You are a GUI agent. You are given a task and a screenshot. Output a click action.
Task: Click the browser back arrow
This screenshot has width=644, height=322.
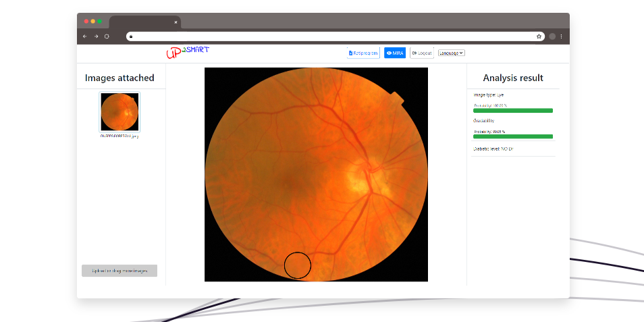(x=84, y=36)
